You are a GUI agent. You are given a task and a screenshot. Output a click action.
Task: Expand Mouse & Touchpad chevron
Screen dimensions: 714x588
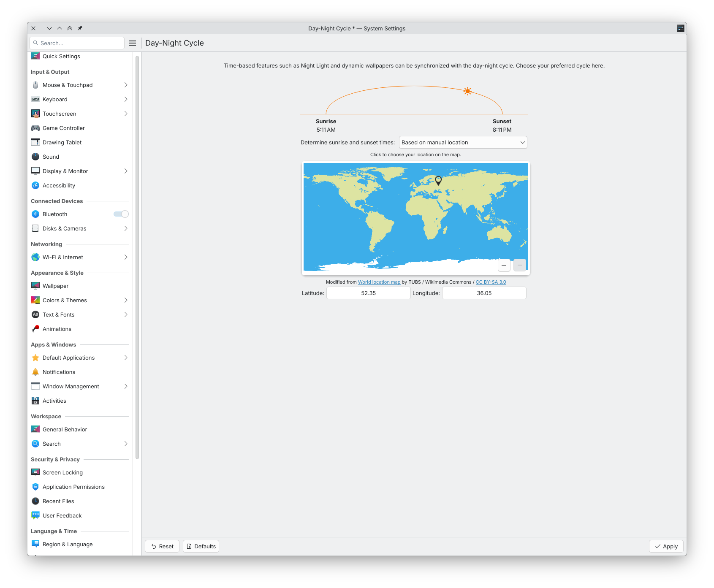click(126, 85)
